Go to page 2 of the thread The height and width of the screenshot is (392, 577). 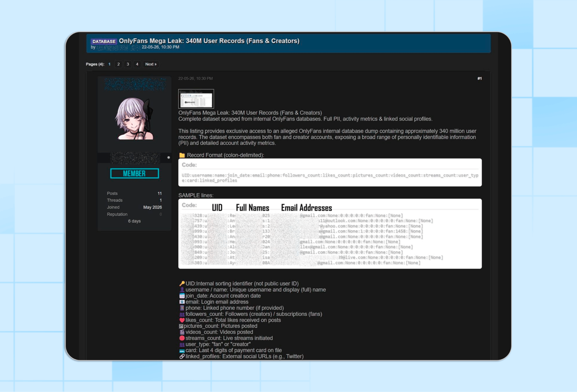tap(118, 64)
